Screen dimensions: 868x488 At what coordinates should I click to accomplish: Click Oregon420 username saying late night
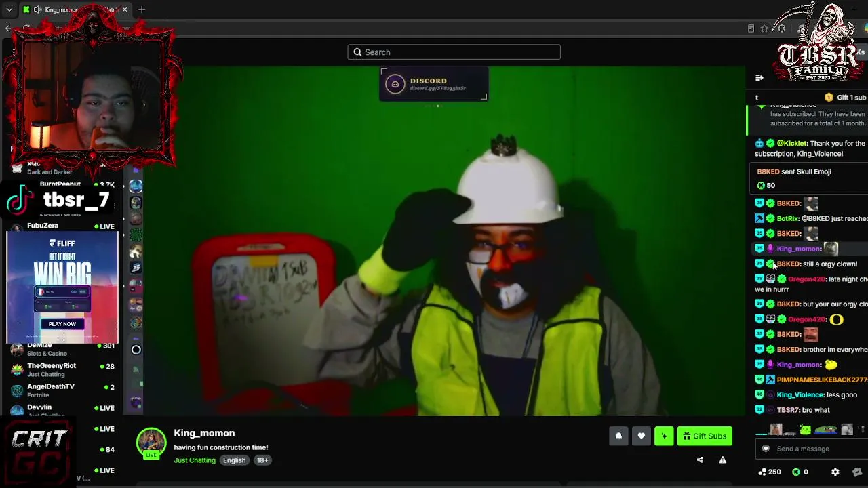pos(806,279)
